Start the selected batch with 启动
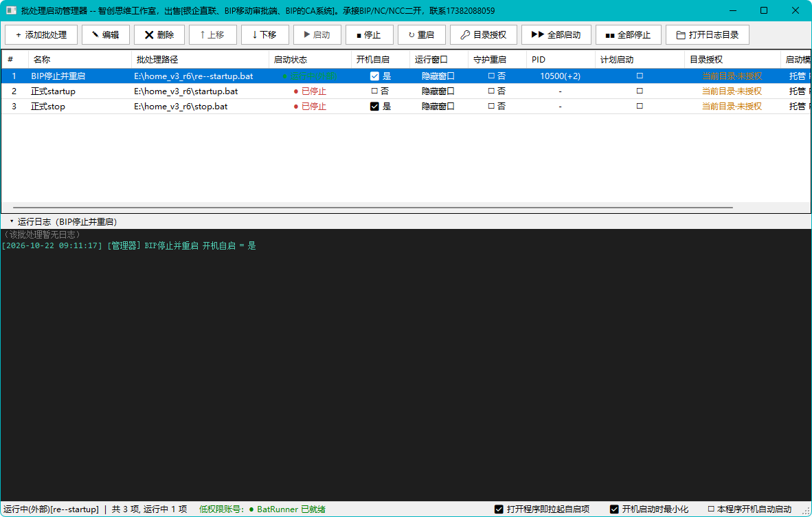This screenshot has height=517, width=812. pyautogui.click(x=317, y=34)
